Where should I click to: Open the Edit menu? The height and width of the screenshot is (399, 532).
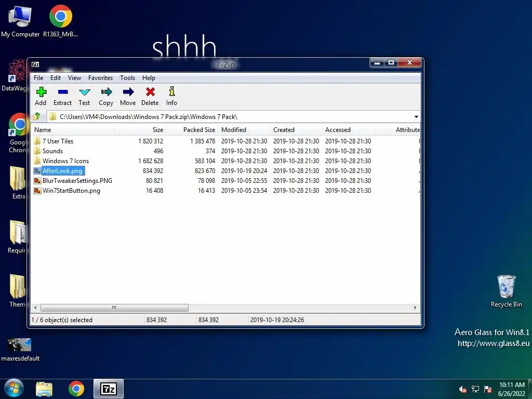point(56,78)
